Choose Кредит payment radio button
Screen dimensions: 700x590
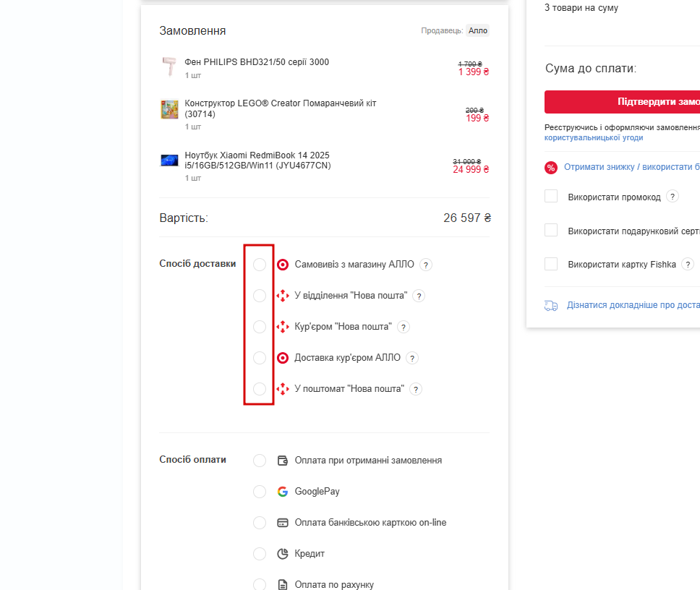pyautogui.click(x=260, y=554)
